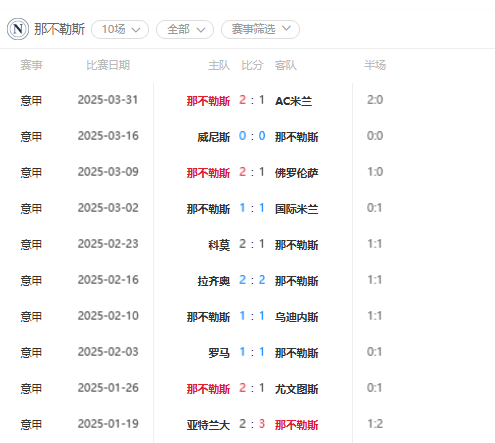The width and height of the screenshot is (495, 443).
Task: Select AC米兰 team link
Action: 293,101
